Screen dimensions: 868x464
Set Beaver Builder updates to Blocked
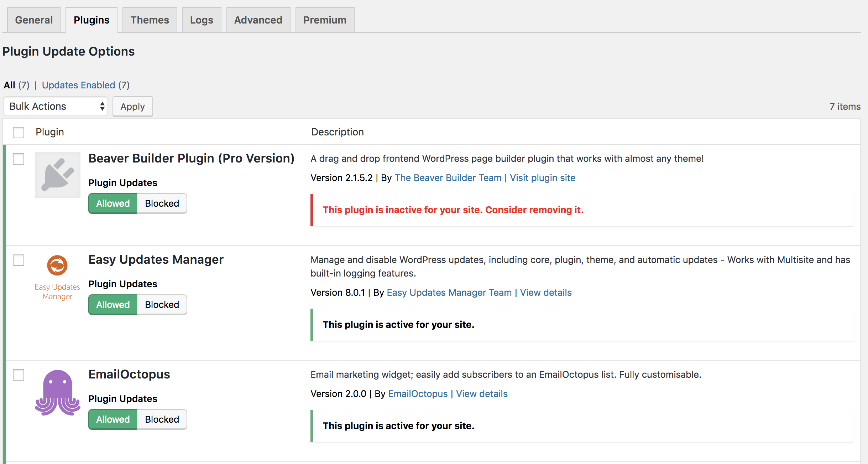click(162, 203)
